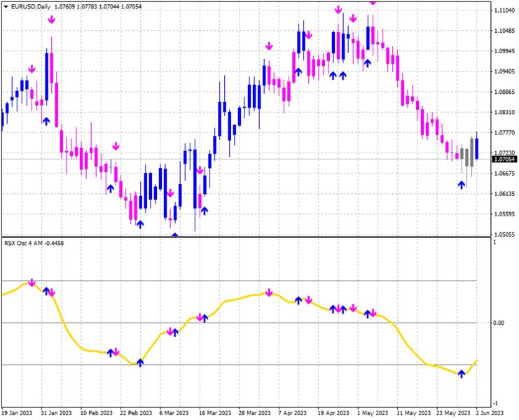The width and height of the screenshot is (519, 420).
Task: Click blue up arrow at price chart's bottom edge
Action: [x=174, y=236]
